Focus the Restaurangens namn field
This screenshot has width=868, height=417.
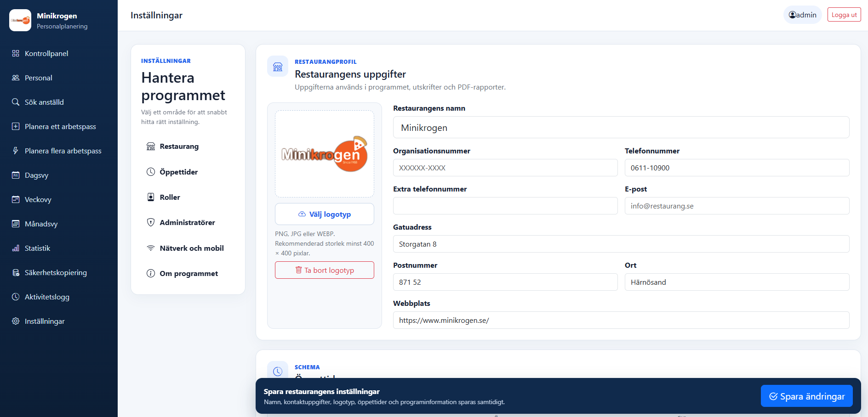coord(621,127)
